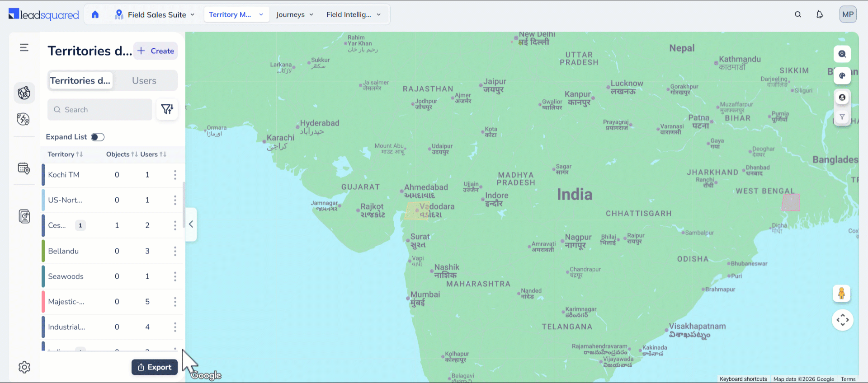Open the Journeys dropdown menu
Image resolution: width=868 pixels, height=383 pixels.
294,14
